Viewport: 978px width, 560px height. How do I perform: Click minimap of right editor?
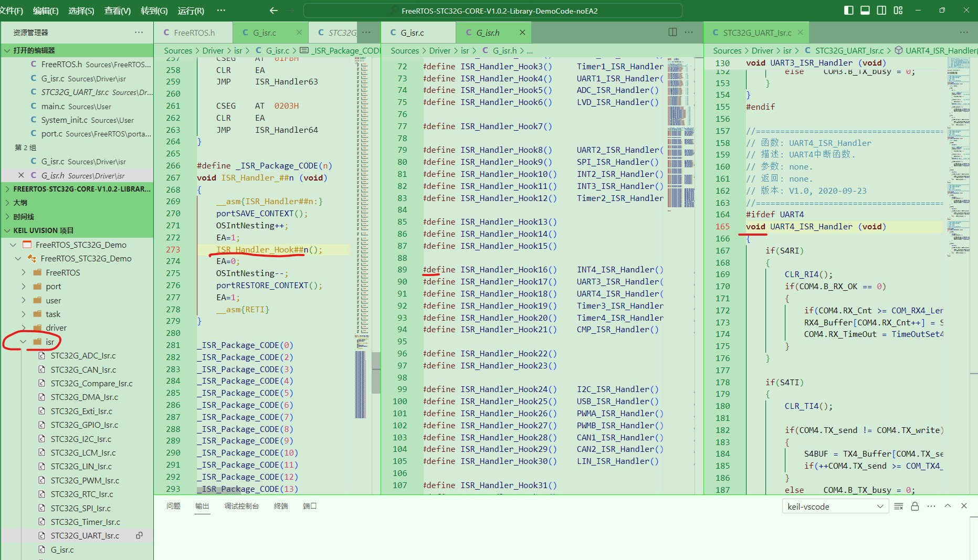[960, 157]
